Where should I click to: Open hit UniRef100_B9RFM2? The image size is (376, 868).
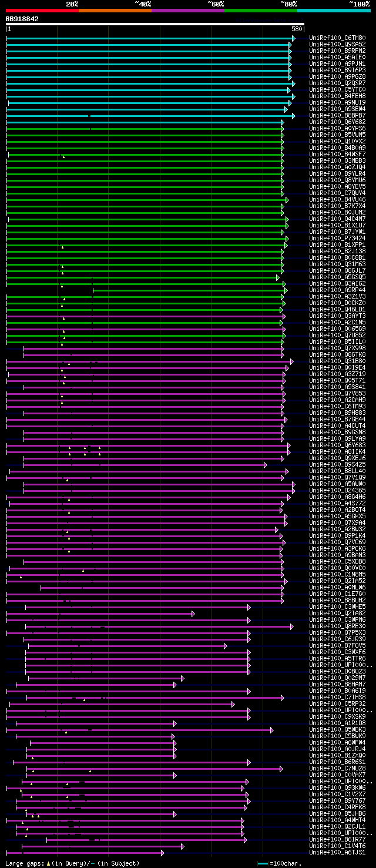(337, 51)
